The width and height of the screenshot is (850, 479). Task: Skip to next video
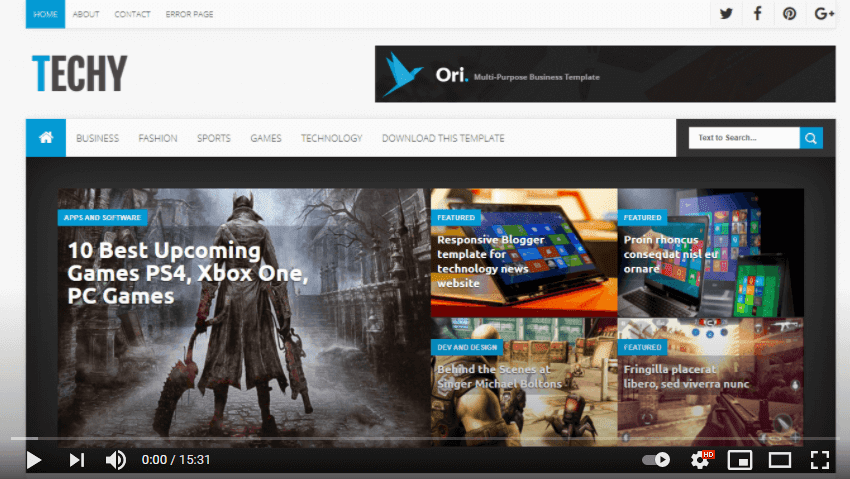76,460
